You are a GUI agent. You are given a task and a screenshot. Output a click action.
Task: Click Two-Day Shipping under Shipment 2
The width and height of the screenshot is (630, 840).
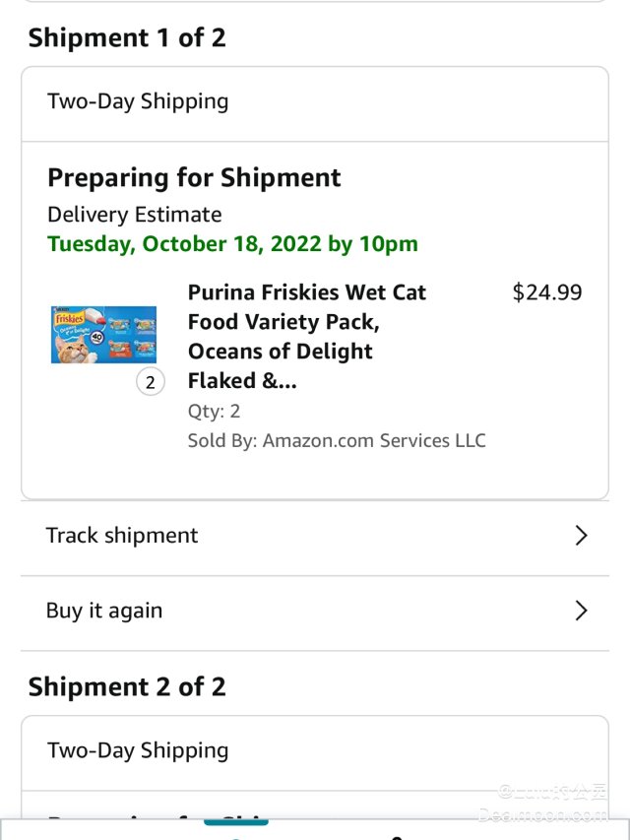point(138,750)
